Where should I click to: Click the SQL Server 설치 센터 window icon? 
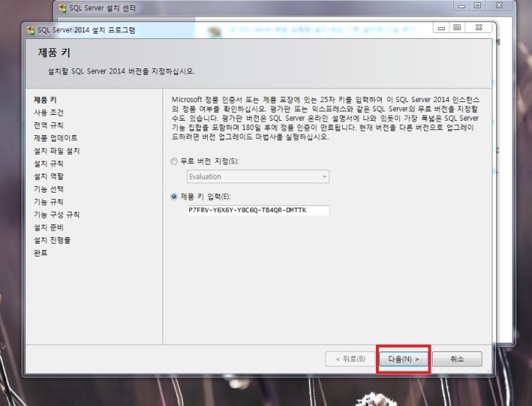coord(63,8)
